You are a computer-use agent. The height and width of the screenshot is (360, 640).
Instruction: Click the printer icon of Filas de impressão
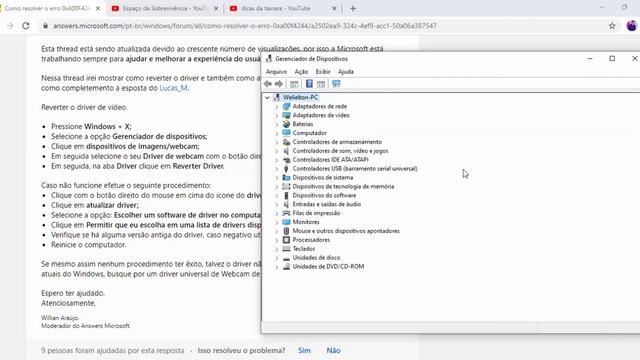pyautogui.click(x=286, y=213)
